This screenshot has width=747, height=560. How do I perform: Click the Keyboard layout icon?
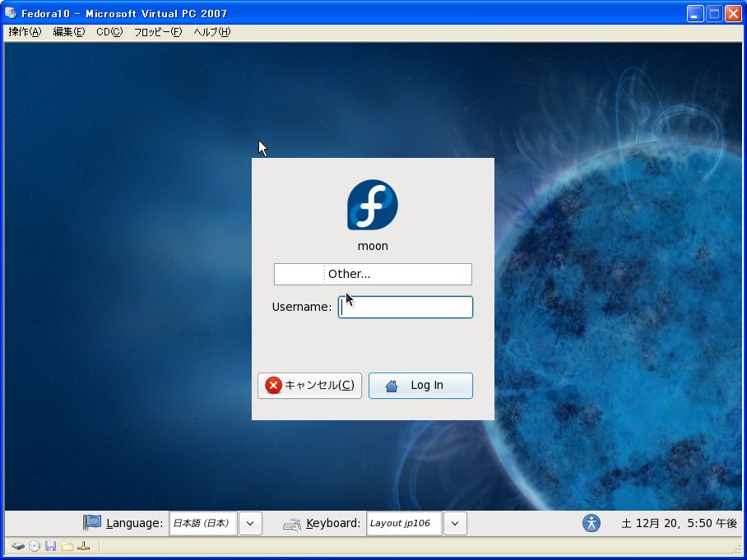point(292,524)
